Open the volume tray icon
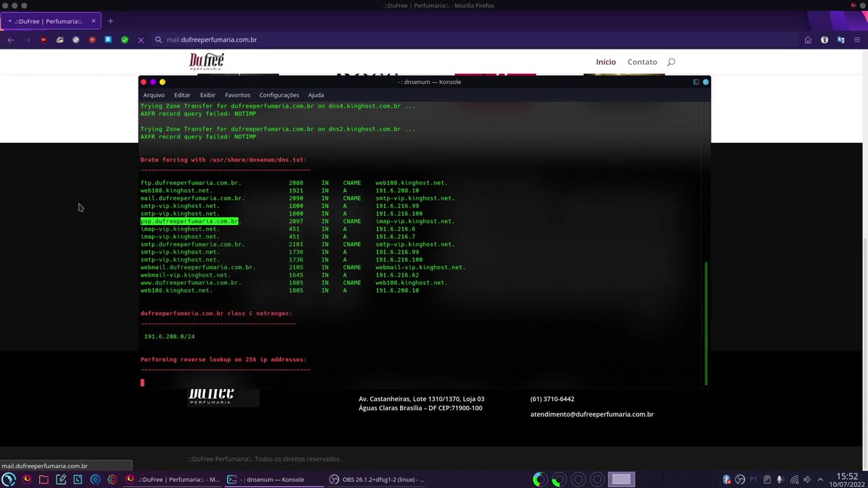This screenshot has height=488, width=868. pos(807,480)
